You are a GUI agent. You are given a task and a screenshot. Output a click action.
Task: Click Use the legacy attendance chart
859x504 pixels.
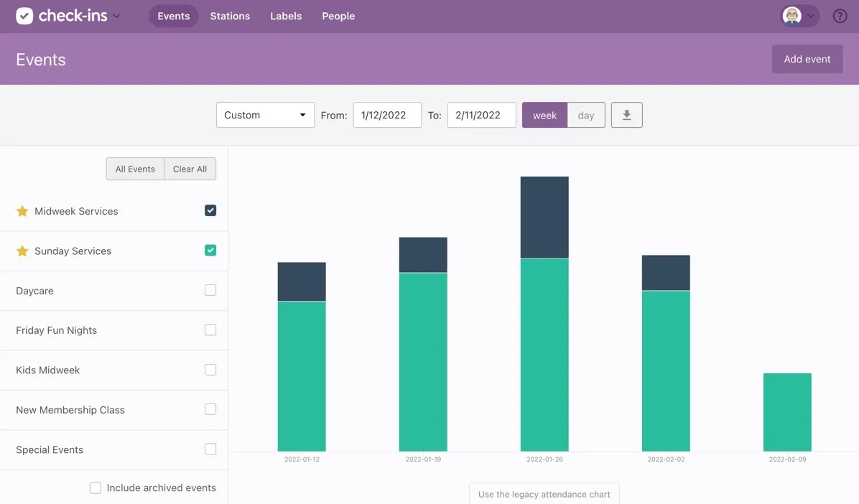tap(544, 494)
